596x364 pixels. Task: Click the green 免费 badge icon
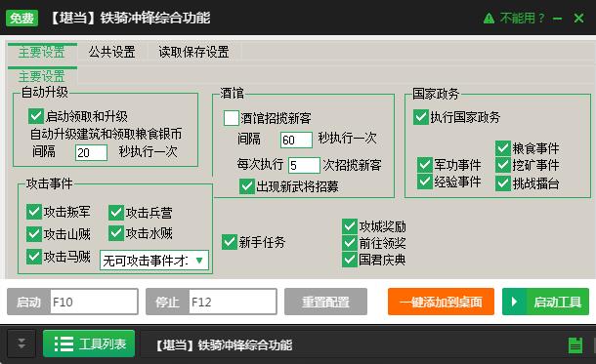[x=21, y=18]
